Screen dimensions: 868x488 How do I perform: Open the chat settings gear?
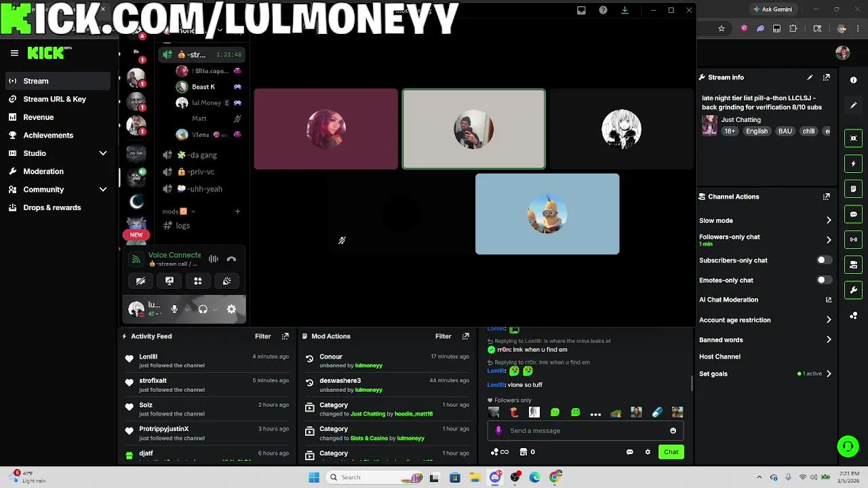pos(648,452)
